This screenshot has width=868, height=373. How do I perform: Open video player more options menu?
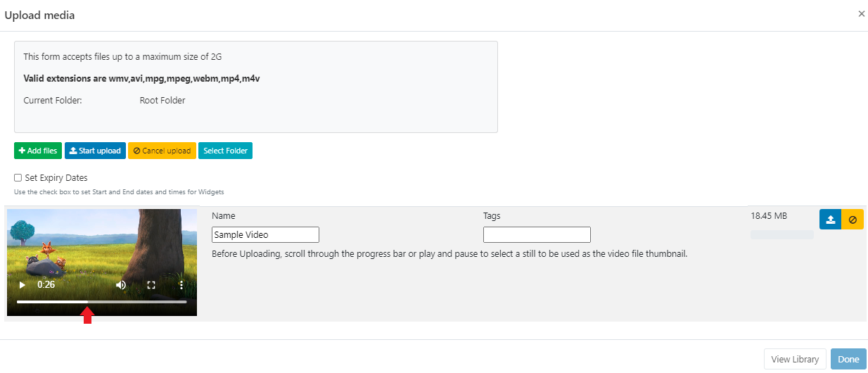tap(181, 285)
